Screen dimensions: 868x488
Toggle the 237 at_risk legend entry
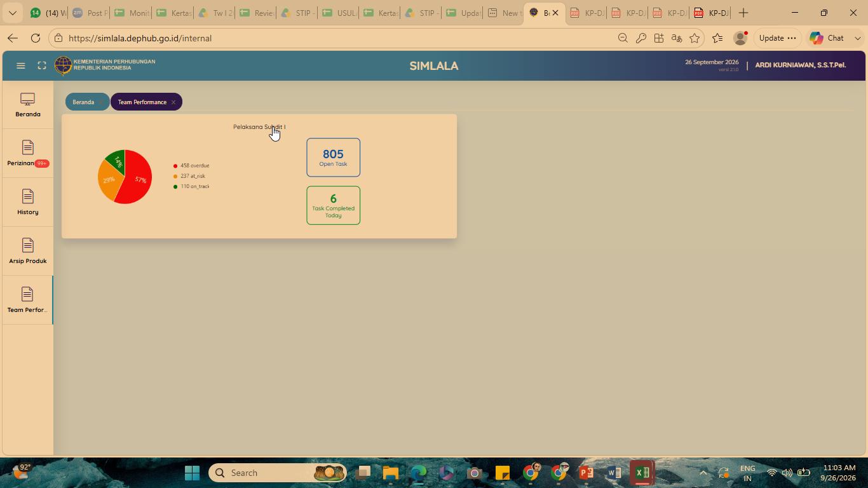(189, 176)
